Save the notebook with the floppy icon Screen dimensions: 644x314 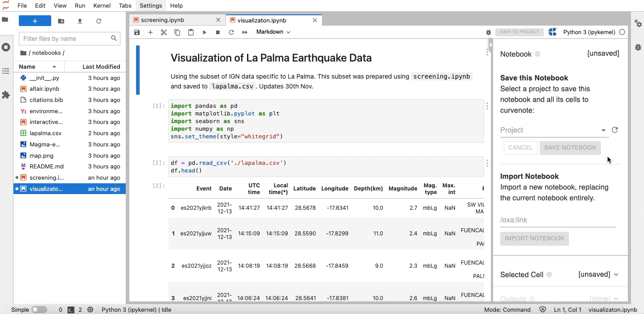(x=137, y=32)
